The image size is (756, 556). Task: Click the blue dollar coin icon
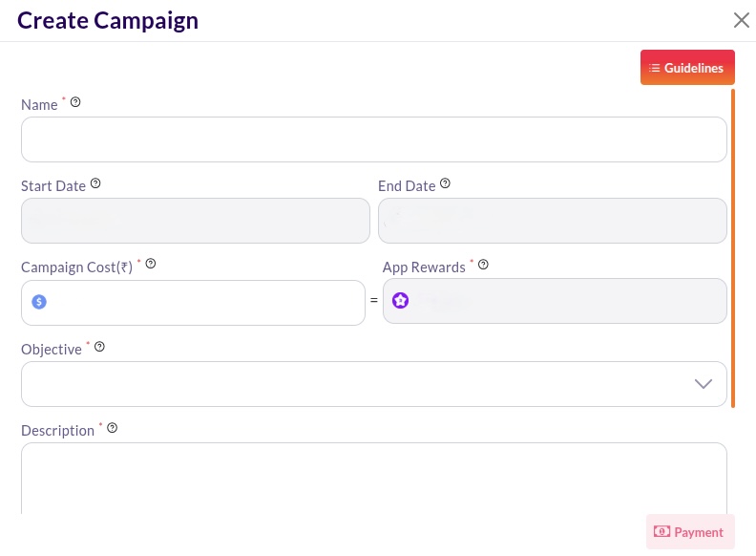[x=39, y=302]
